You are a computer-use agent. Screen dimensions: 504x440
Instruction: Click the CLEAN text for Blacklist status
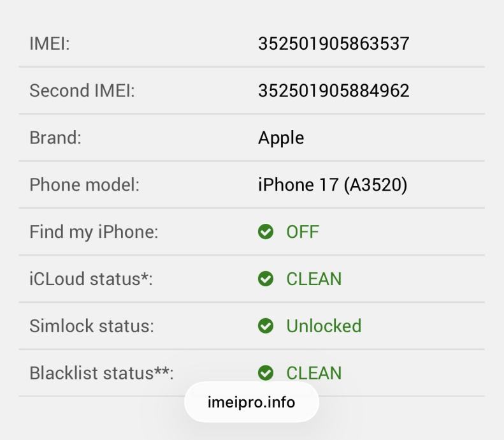click(x=314, y=373)
